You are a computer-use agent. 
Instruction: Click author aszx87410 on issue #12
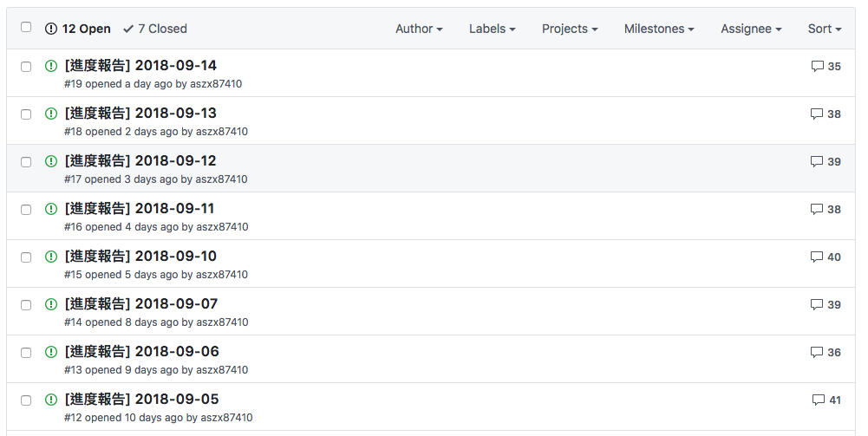[226, 418]
